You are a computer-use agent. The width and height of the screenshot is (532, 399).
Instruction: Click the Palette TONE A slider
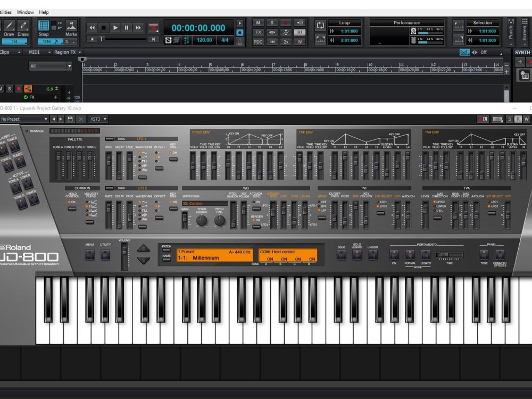pos(59,165)
